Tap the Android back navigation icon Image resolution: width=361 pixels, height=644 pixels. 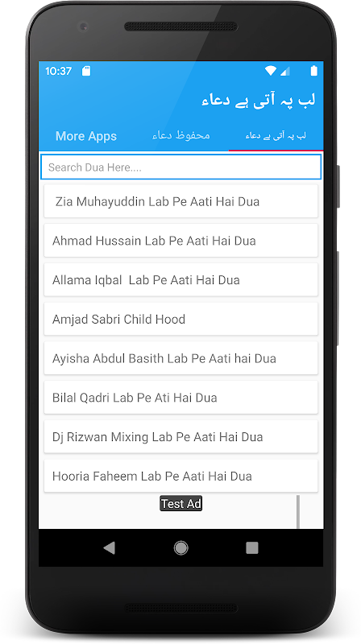coord(110,547)
